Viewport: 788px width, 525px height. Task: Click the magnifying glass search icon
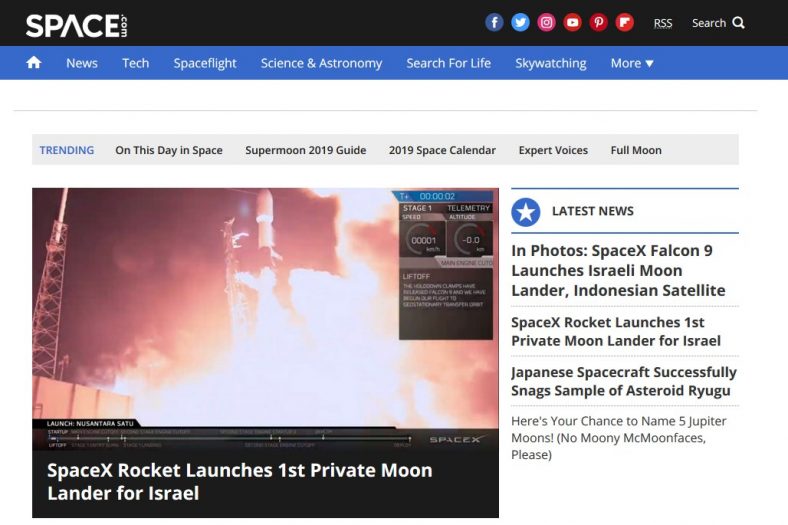pos(738,23)
